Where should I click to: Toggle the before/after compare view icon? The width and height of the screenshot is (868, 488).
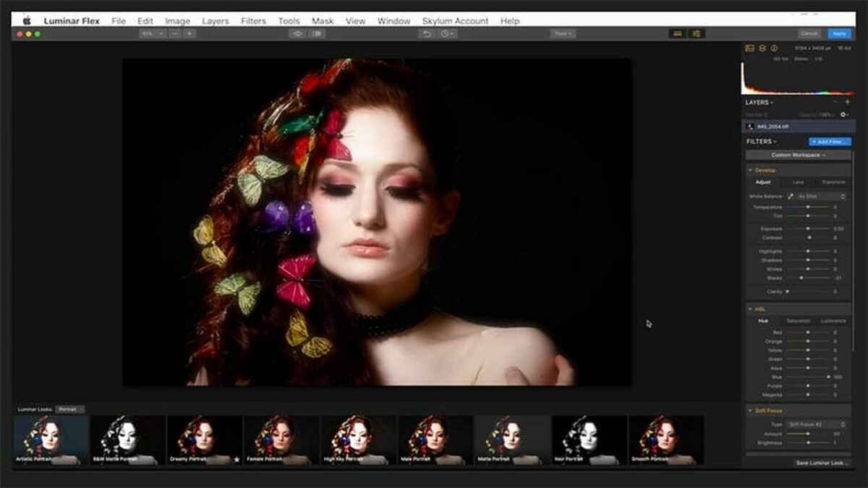point(316,34)
